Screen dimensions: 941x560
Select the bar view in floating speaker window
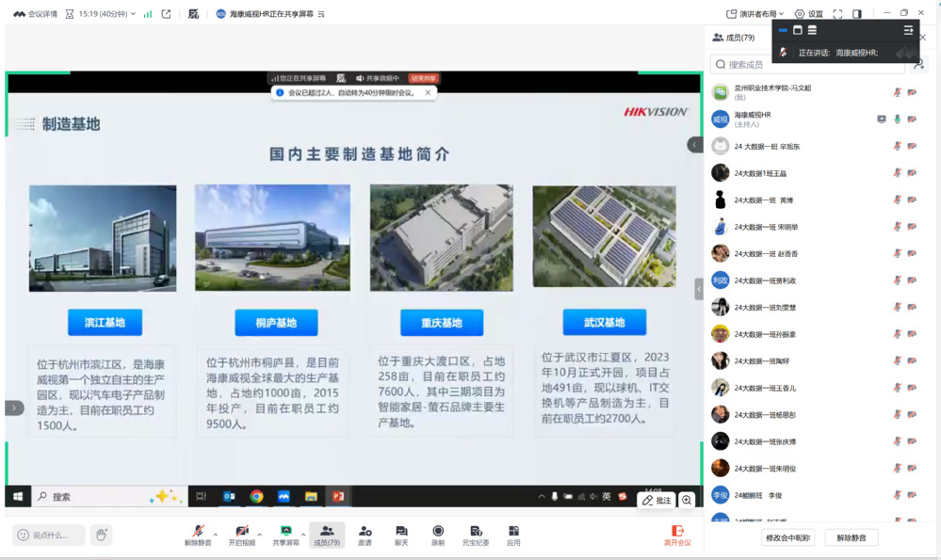[783, 30]
